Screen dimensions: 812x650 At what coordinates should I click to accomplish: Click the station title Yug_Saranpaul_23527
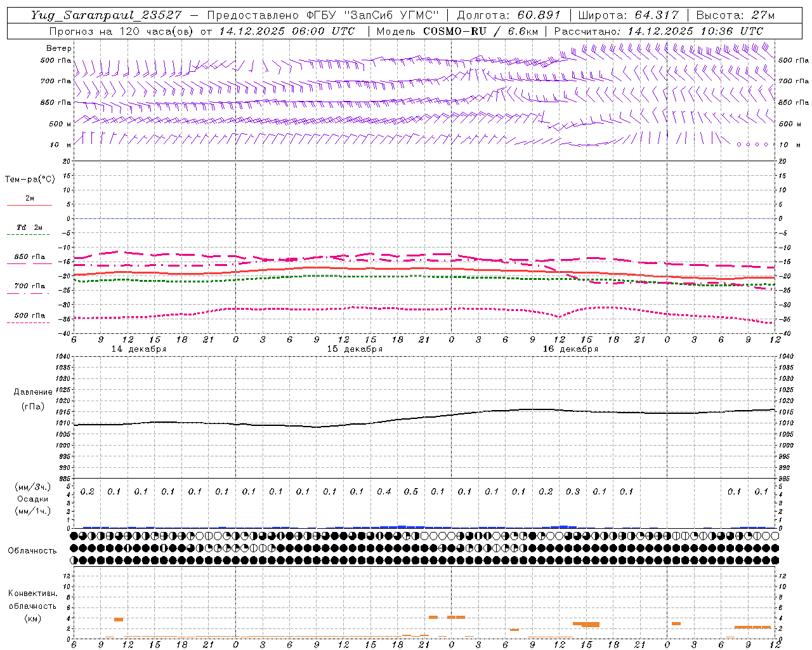pyautogui.click(x=106, y=15)
